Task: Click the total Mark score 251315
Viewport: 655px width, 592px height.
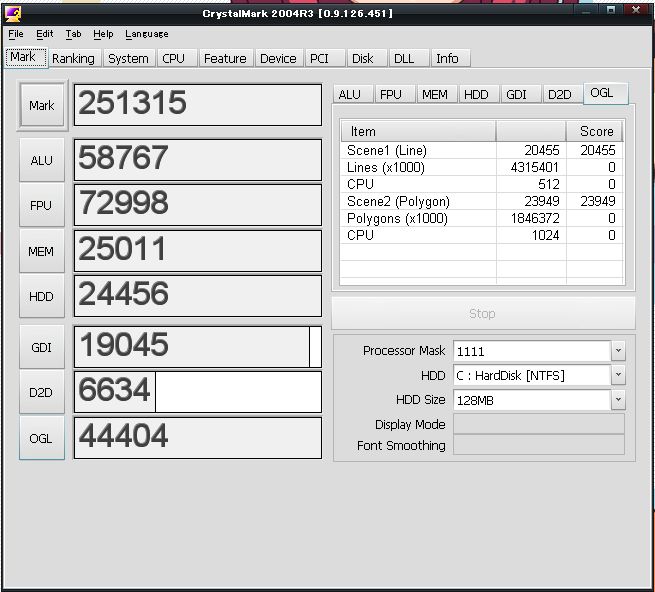Action: [198, 105]
